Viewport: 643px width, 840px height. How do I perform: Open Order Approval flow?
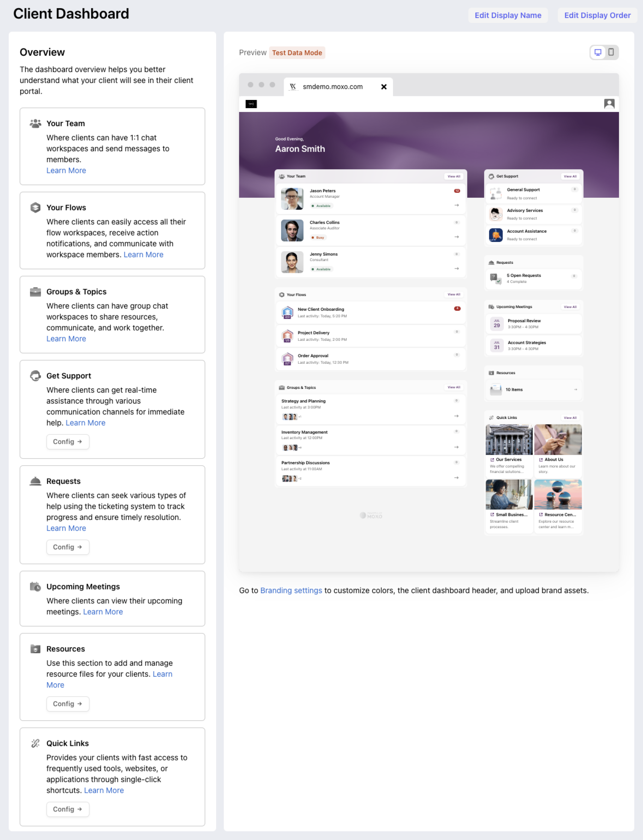click(x=371, y=359)
